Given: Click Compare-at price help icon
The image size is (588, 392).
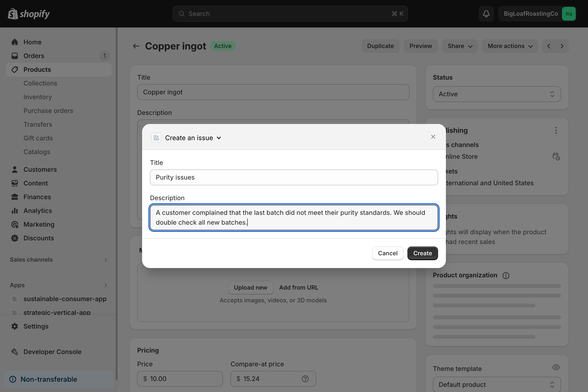Looking at the screenshot, I should [x=305, y=379].
